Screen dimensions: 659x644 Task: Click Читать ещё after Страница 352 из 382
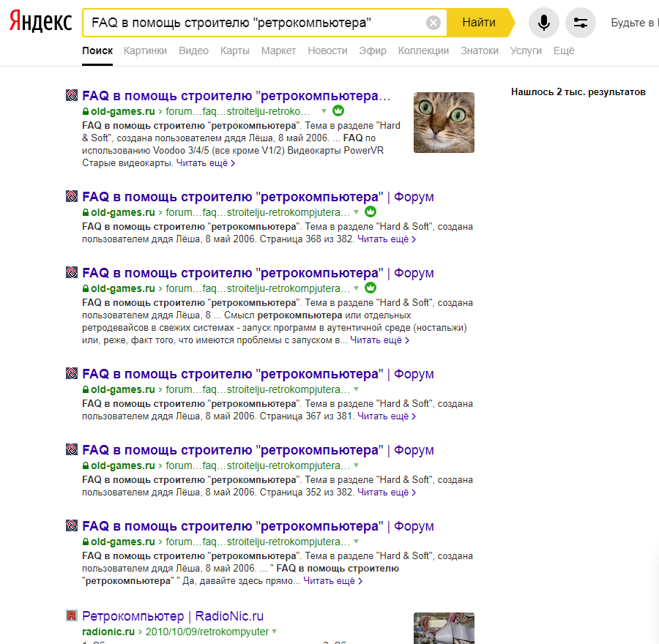(386, 493)
